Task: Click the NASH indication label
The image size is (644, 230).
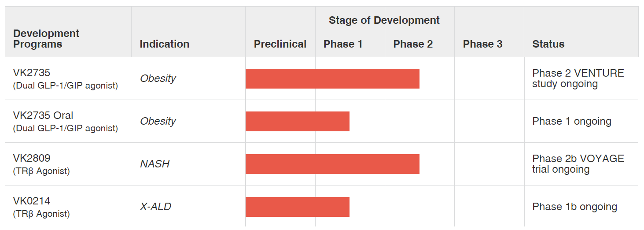Action: [x=155, y=164]
